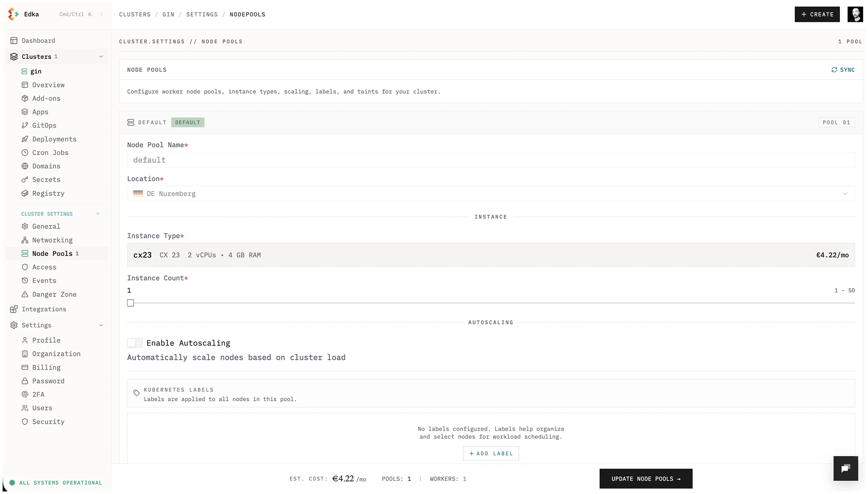This screenshot has width=868, height=494.
Task: Select the Apps icon in the sidebar
Action: pos(25,111)
